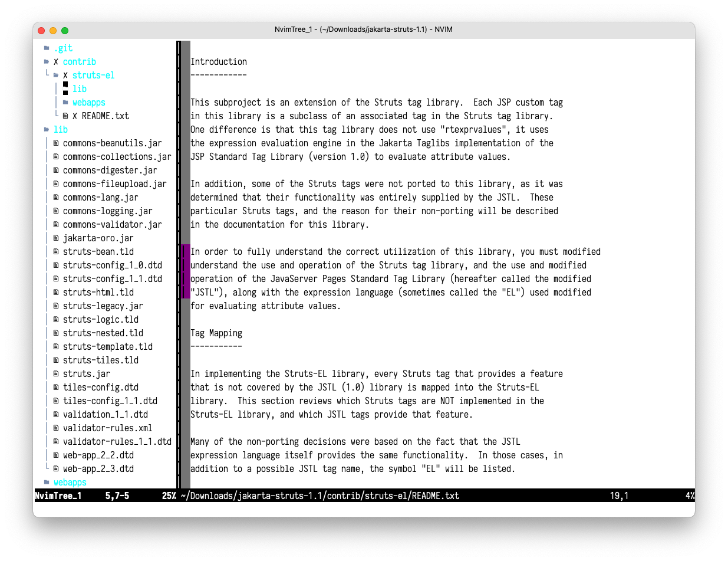Expand the webapps folder at the tree bottom

pyautogui.click(x=70, y=483)
